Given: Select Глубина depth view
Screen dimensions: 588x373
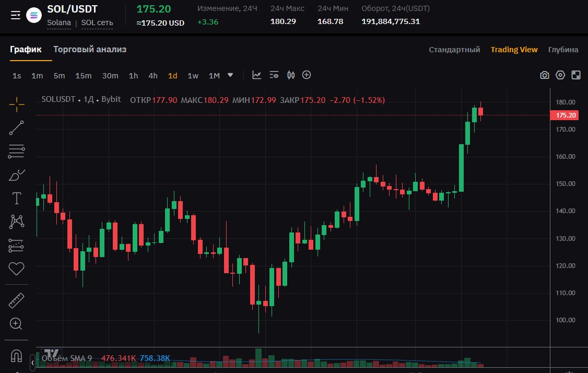Looking at the screenshot, I should (563, 50).
